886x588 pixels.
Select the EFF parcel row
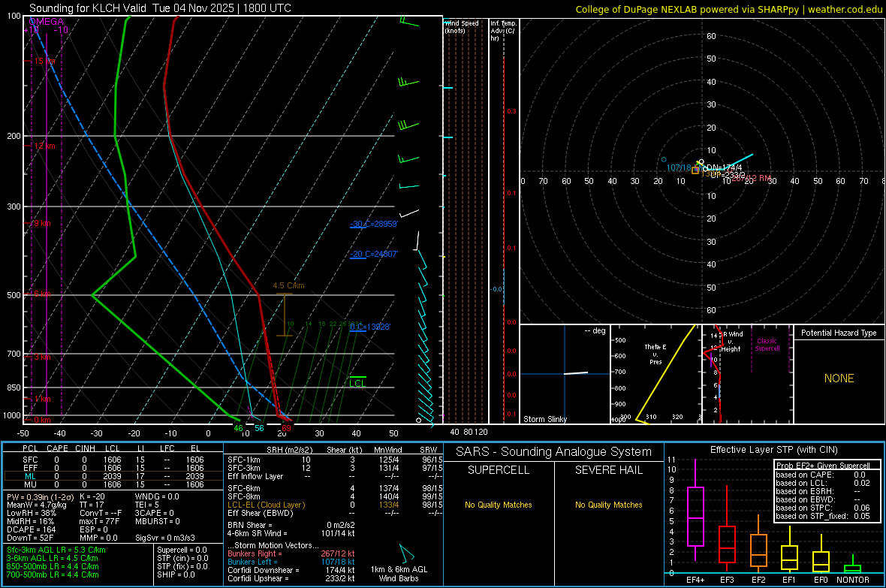(113, 468)
